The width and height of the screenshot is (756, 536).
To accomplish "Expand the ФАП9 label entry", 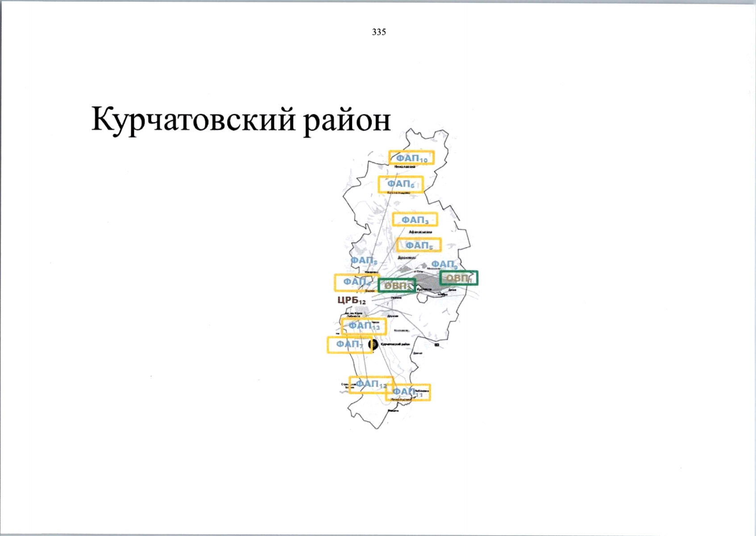I will (x=444, y=264).
